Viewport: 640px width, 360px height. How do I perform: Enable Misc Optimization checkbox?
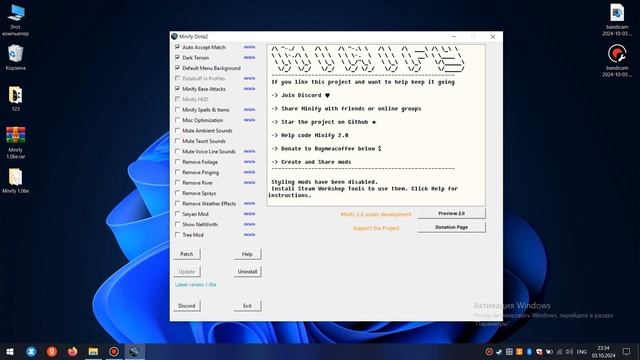178,120
